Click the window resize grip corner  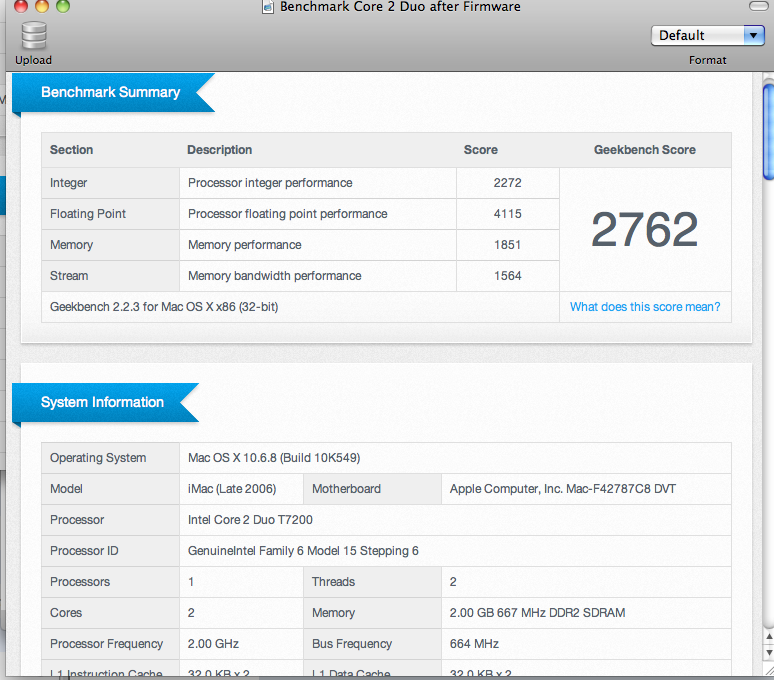click(x=768, y=670)
